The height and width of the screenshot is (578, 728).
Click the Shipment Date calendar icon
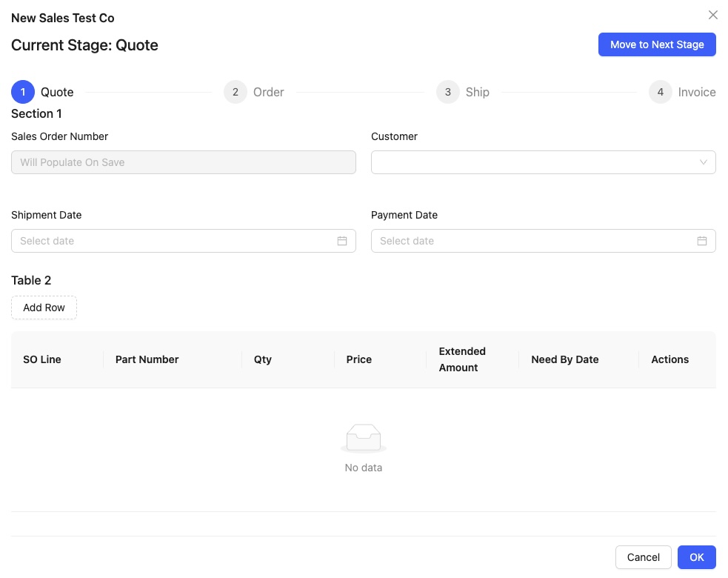(x=342, y=241)
